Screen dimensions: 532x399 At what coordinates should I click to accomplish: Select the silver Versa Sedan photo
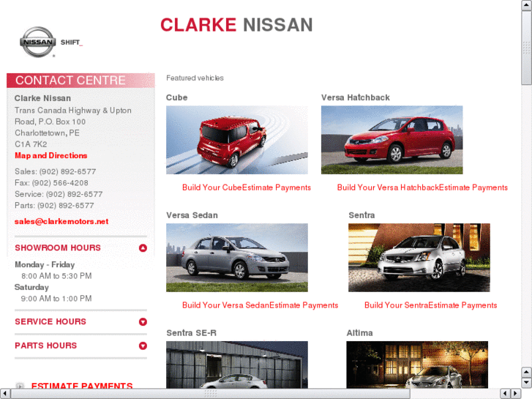[237, 258]
